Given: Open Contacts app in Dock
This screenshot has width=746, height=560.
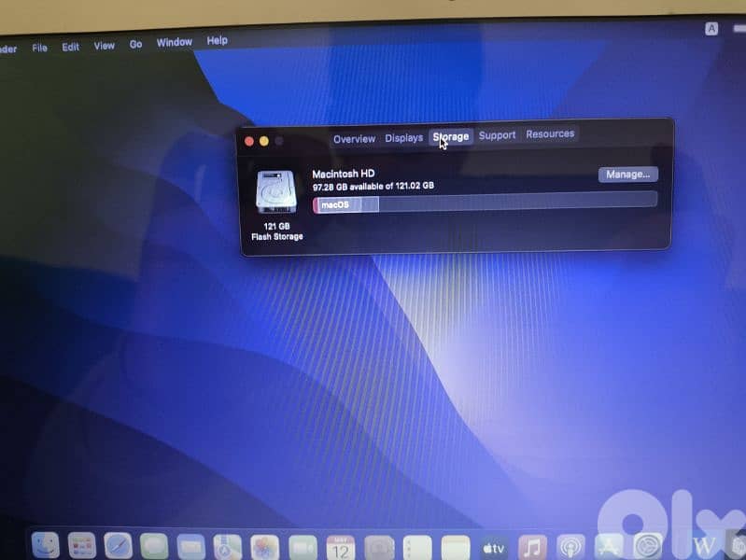Looking at the screenshot, I should point(379,549).
